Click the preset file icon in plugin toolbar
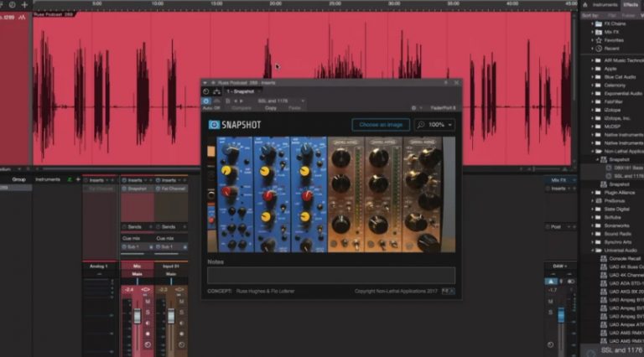This screenshot has width=644, height=357. coord(227,101)
